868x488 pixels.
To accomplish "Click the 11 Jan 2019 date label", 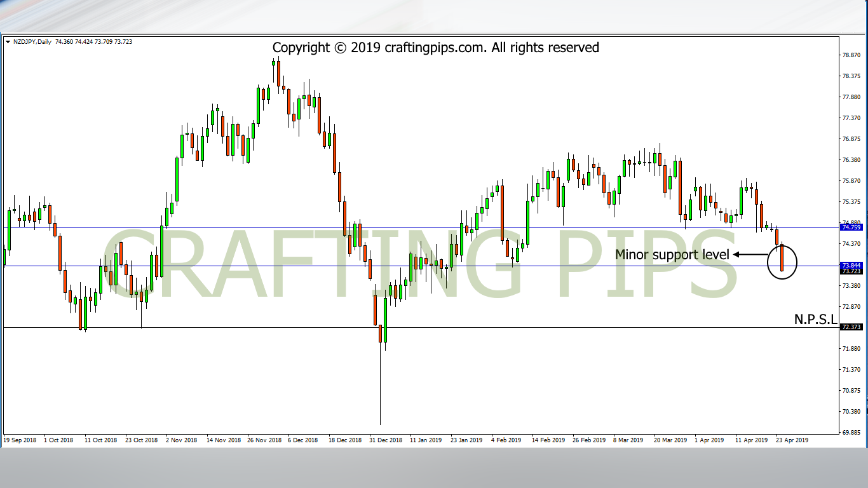I will point(425,440).
